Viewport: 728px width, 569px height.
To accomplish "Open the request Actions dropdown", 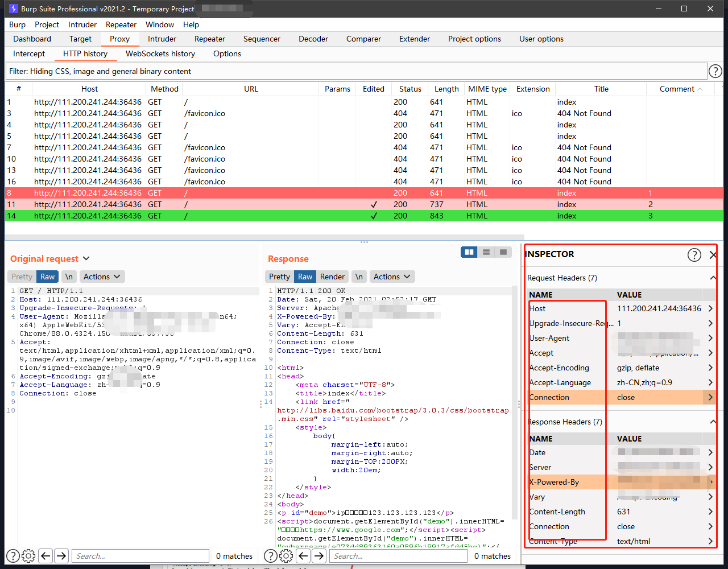I will point(102,277).
